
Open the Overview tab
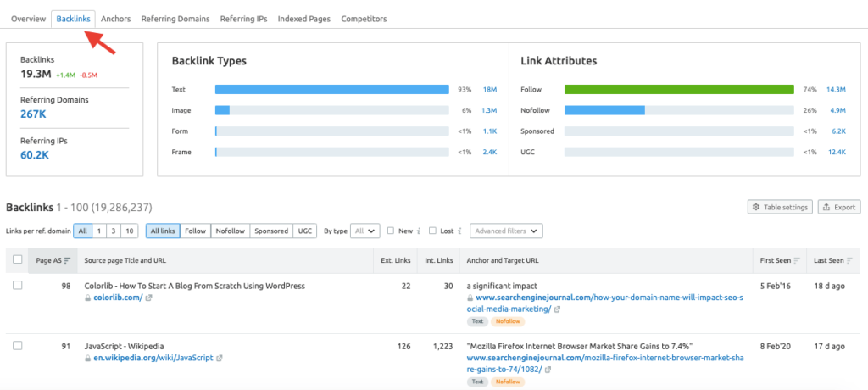[28, 19]
